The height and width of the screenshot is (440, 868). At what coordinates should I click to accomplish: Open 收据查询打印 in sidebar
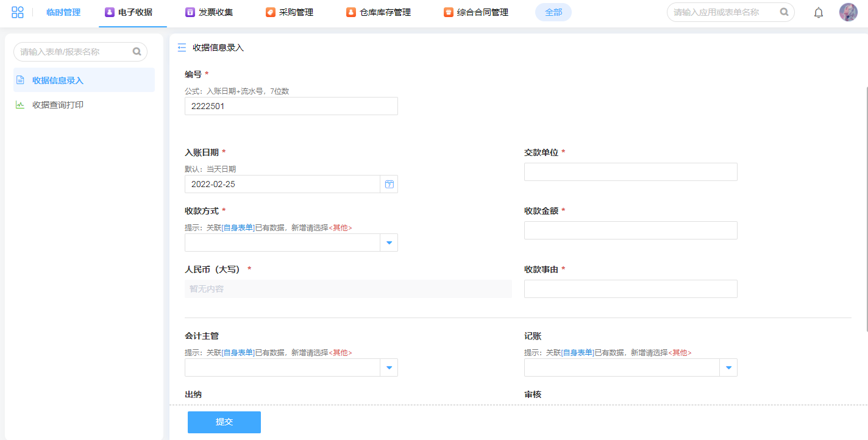pos(58,105)
